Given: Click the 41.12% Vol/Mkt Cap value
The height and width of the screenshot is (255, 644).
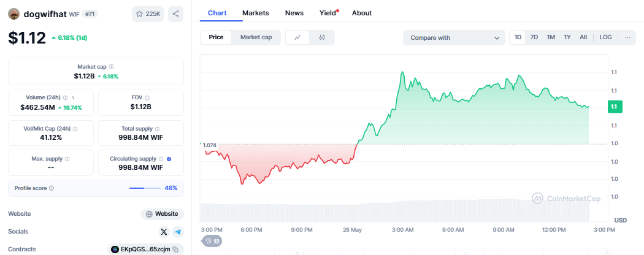Looking at the screenshot, I should point(51,137).
